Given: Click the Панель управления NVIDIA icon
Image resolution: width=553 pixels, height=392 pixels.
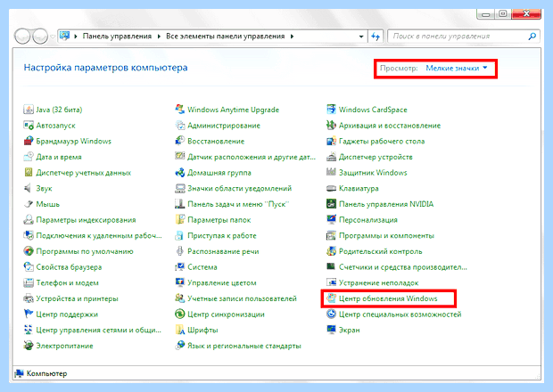Looking at the screenshot, I should coord(331,204).
